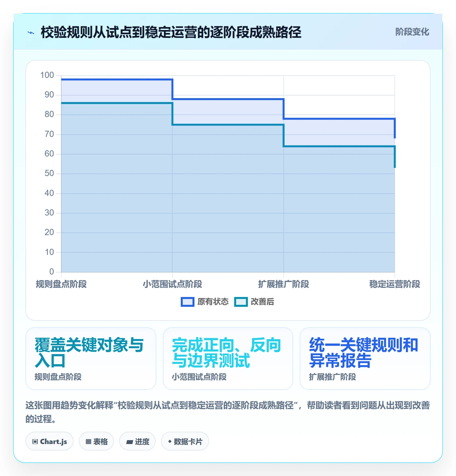Click the y-axis value 50
Viewport: 456px width, 476px height.
[49, 173]
